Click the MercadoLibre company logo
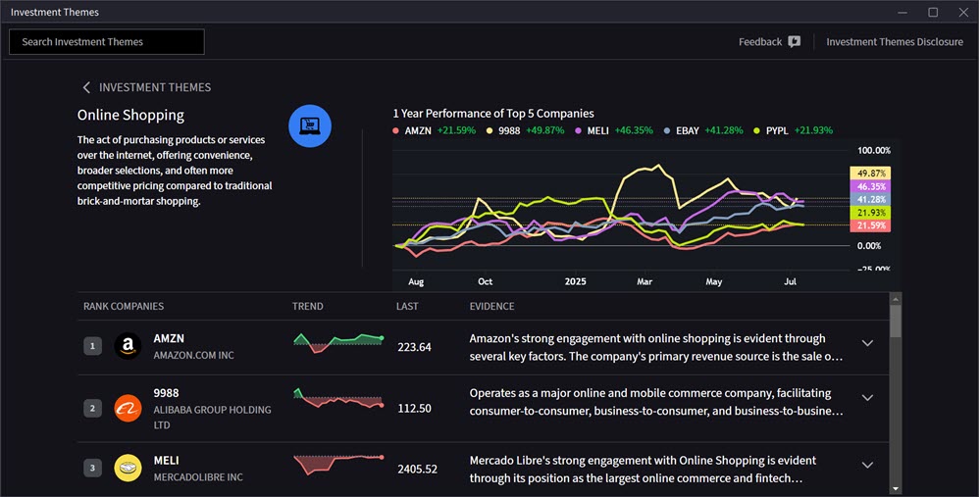 pyautogui.click(x=128, y=468)
